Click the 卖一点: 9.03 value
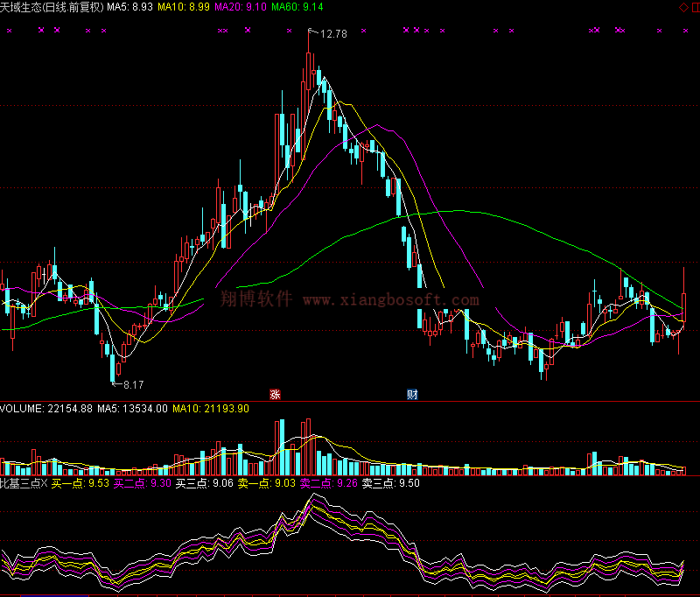The image size is (700, 597). (267, 483)
